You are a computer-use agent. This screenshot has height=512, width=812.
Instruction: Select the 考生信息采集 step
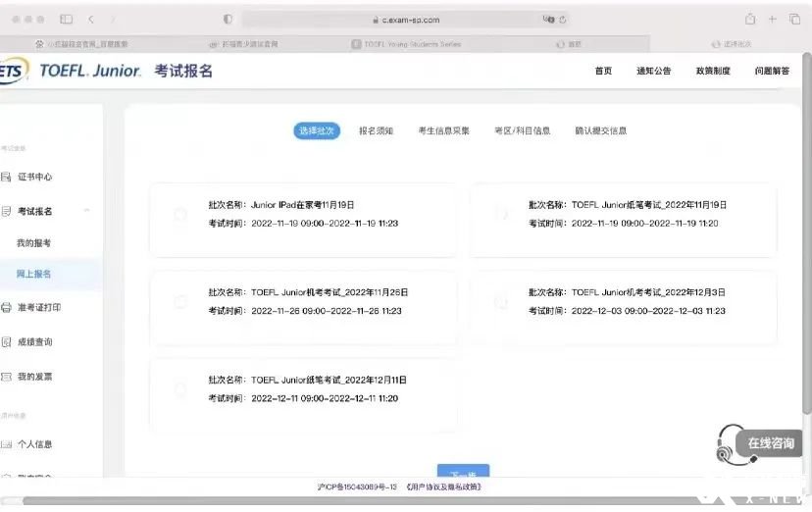point(444,131)
